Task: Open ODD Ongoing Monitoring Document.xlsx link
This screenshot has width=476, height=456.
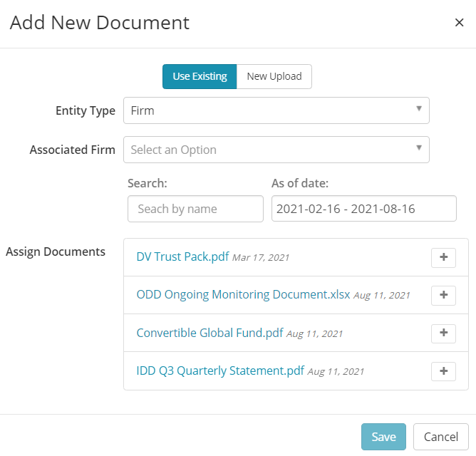Action: click(x=243, y=294)
